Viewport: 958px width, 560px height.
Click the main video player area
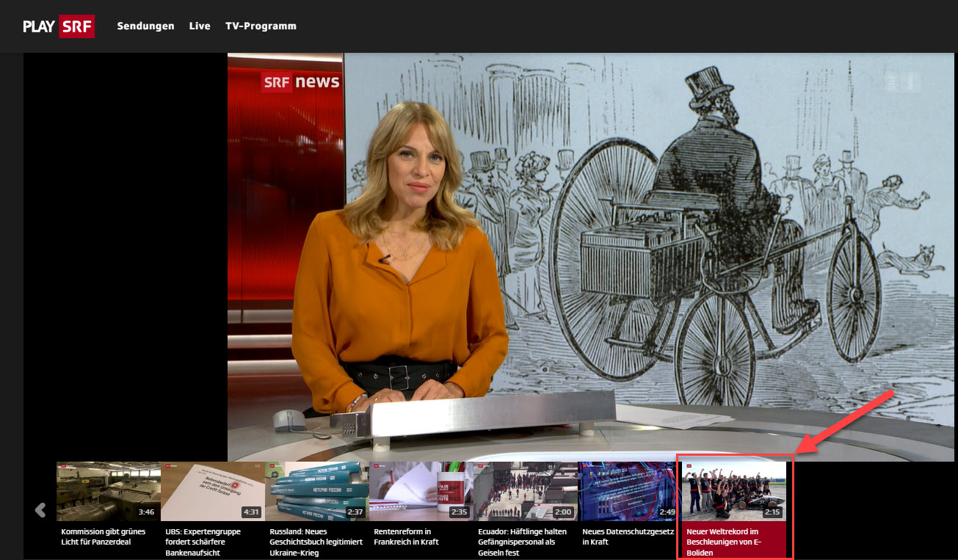(590, 257)
